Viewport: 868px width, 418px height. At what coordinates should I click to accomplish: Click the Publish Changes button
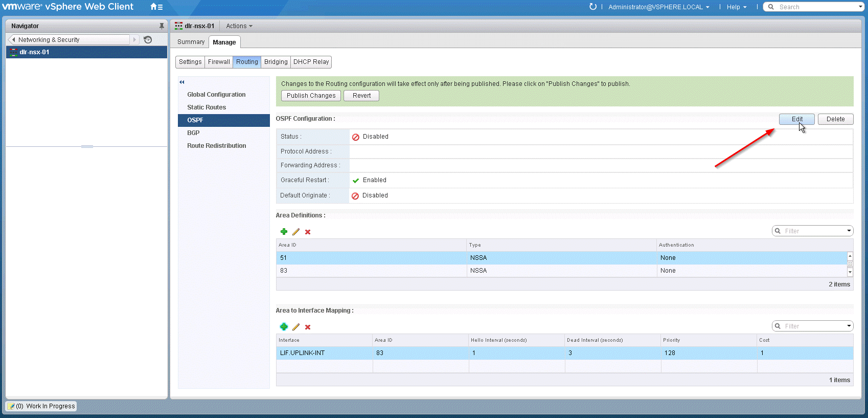click(311, 96)
